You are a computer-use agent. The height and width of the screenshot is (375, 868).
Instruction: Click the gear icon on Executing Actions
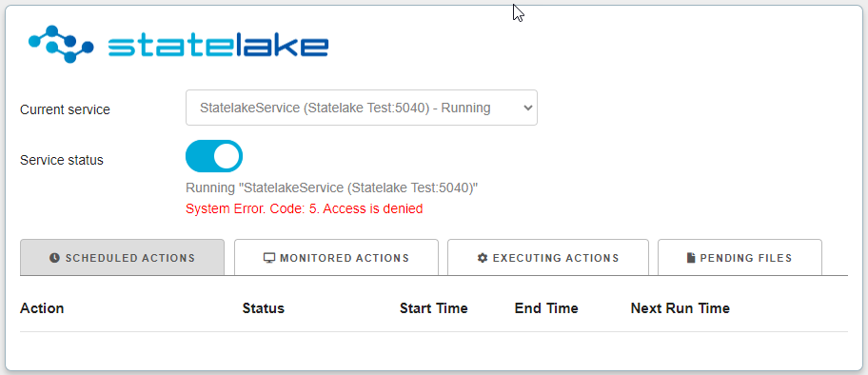(x=483, y=258)
